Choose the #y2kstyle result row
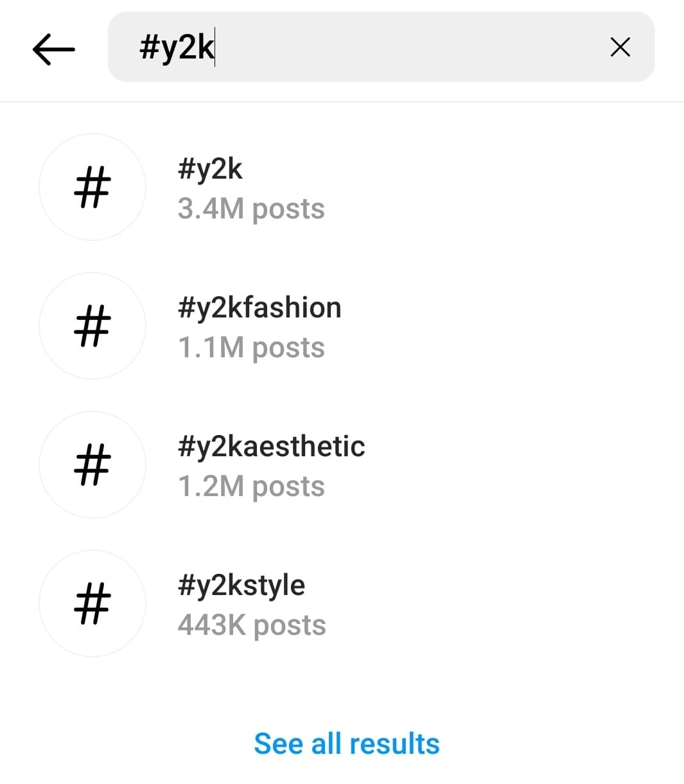Viewport: 684px width, 784px height. 342,603
